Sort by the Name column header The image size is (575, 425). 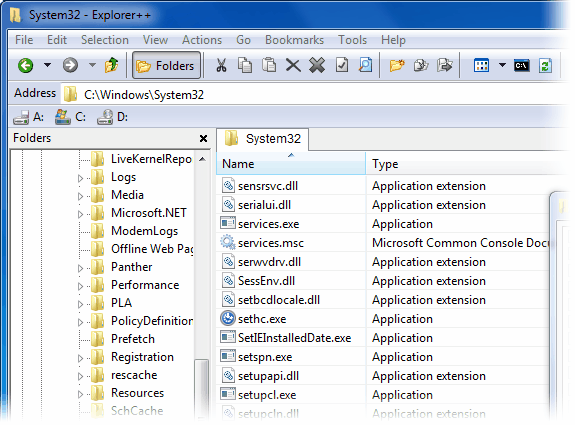tap(291, 164)
